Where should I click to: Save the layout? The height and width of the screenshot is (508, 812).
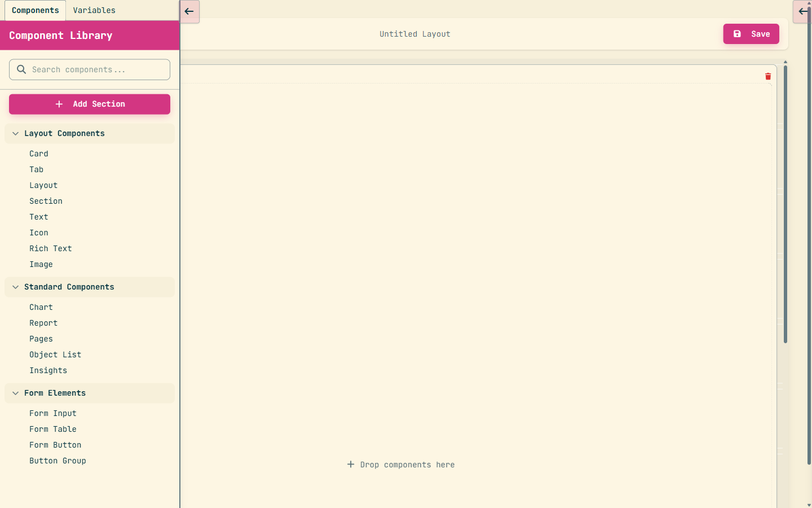coord(751,34)
